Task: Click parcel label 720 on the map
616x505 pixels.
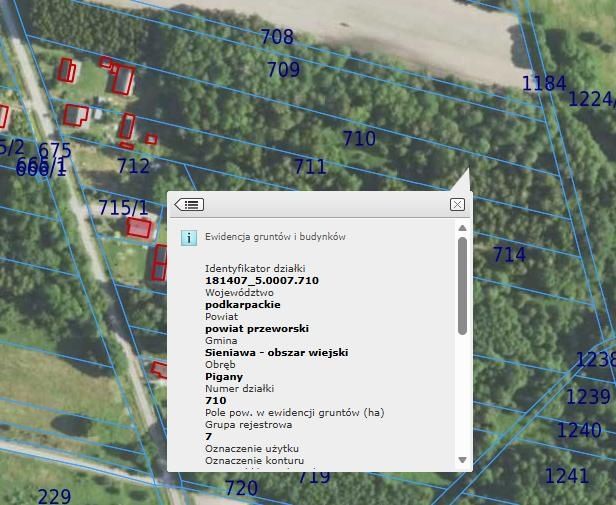Action: 242,488
